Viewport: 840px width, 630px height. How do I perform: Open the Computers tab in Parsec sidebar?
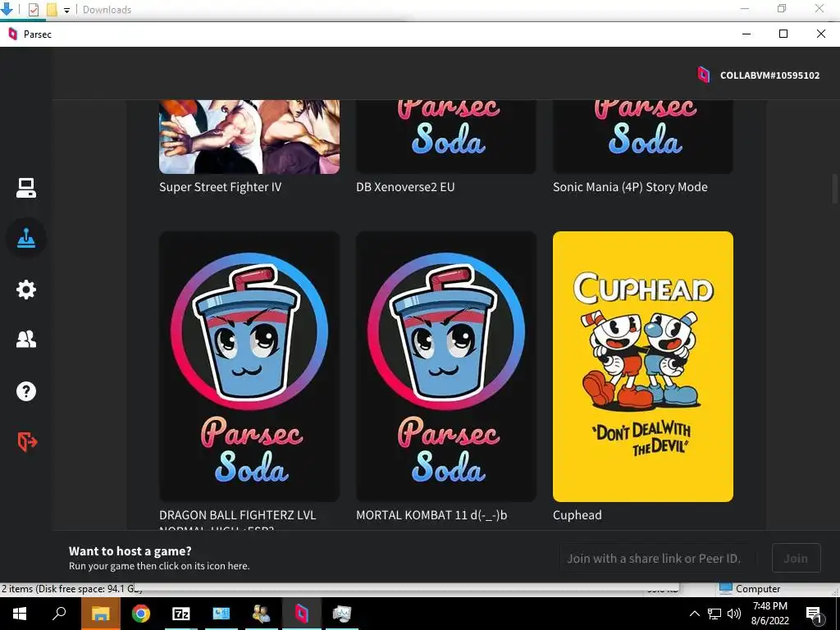[25, 188]
